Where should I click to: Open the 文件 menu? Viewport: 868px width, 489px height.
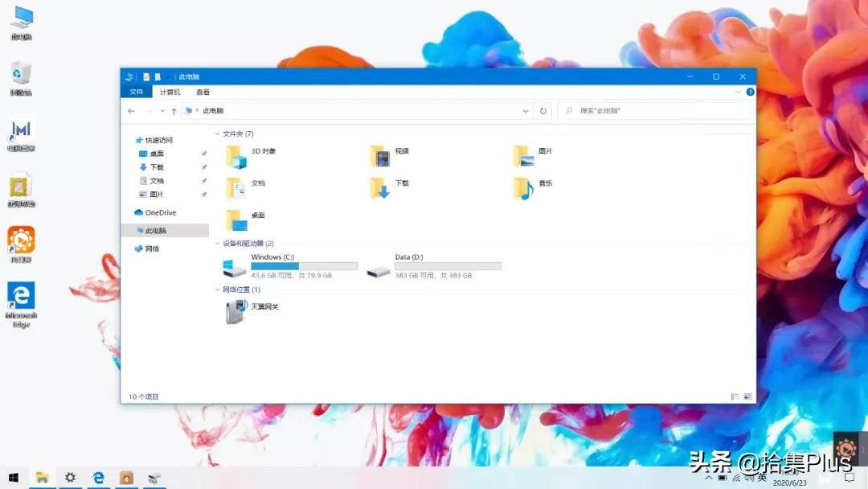136,91
